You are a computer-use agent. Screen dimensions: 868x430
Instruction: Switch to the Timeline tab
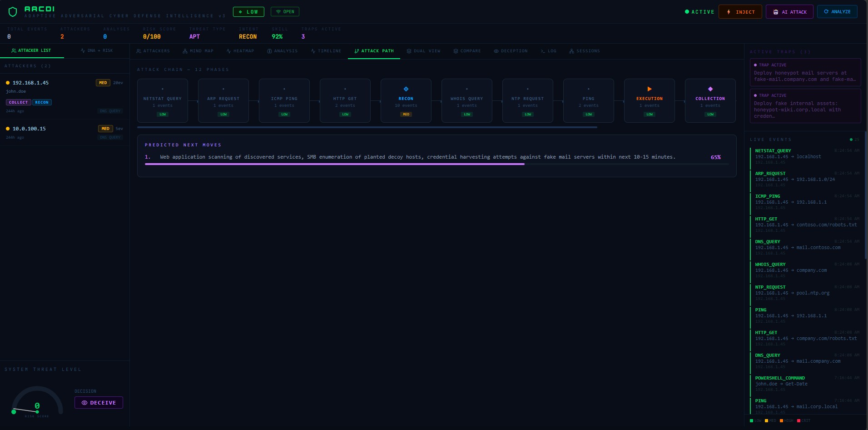coord(326,51)
